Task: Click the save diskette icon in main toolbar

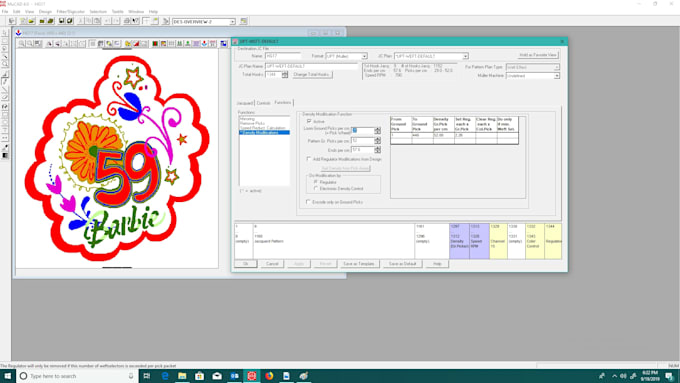Action: pos(61,21)
